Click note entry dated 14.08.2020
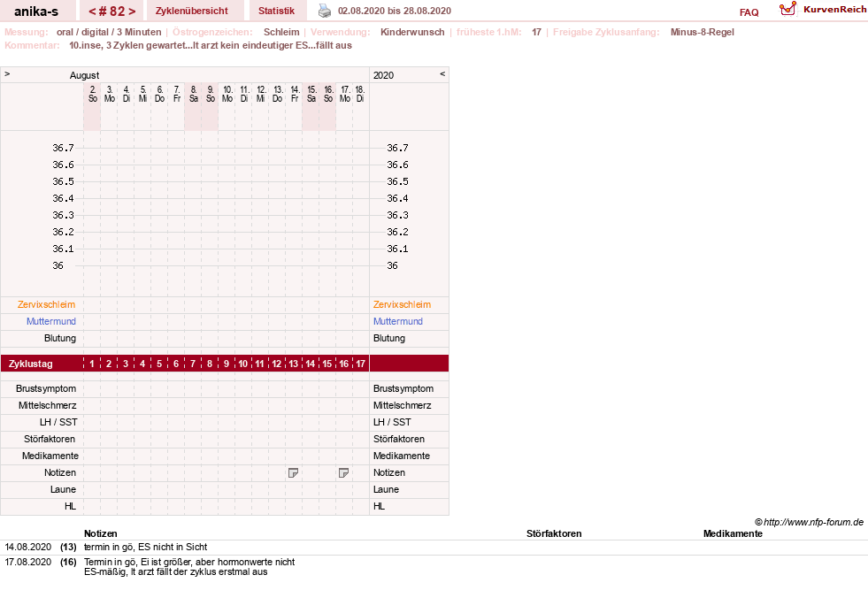868x598 pixels. (x=27, y=547)
